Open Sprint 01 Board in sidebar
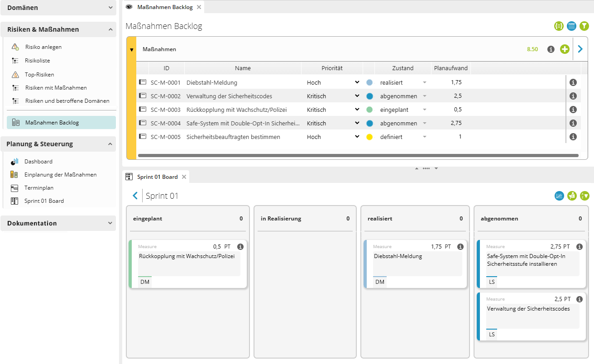Image resolution: width=594 pixels, height=364 pixels. pos(44,201)
